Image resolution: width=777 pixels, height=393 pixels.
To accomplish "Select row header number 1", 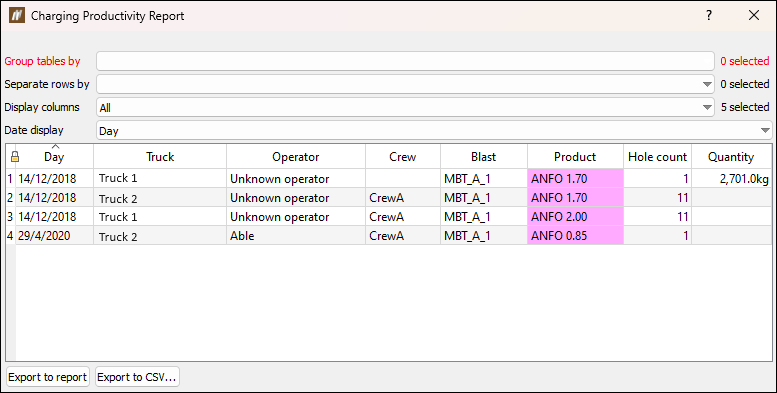I will coord(10,178).
